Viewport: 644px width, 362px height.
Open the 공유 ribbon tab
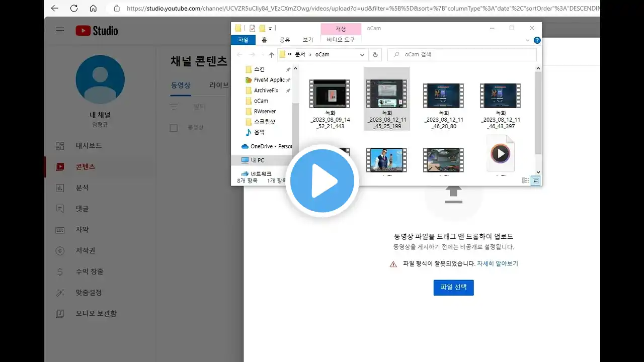pyautogui.click(x=285, y=40)
